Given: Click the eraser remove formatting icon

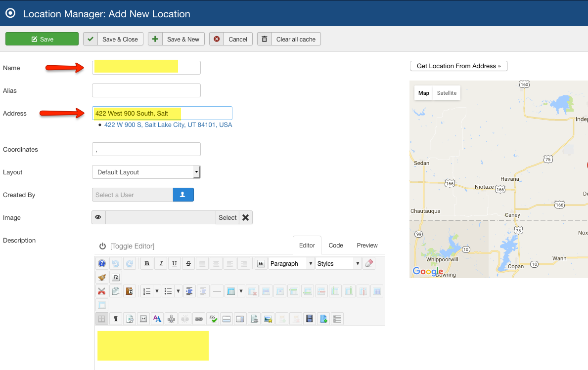Looking at the screenshot, I should [369, 264].
